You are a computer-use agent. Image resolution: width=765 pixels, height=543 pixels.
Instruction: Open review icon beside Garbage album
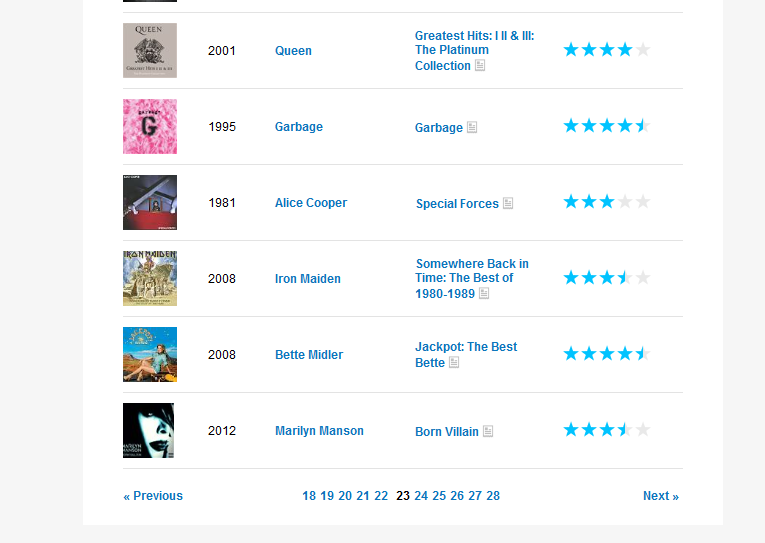tap(472, 128)
